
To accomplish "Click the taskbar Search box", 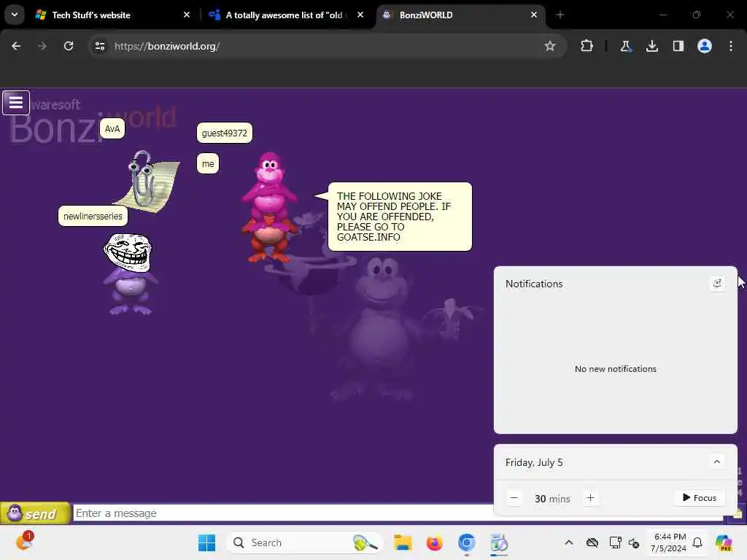I will (305, 542).
